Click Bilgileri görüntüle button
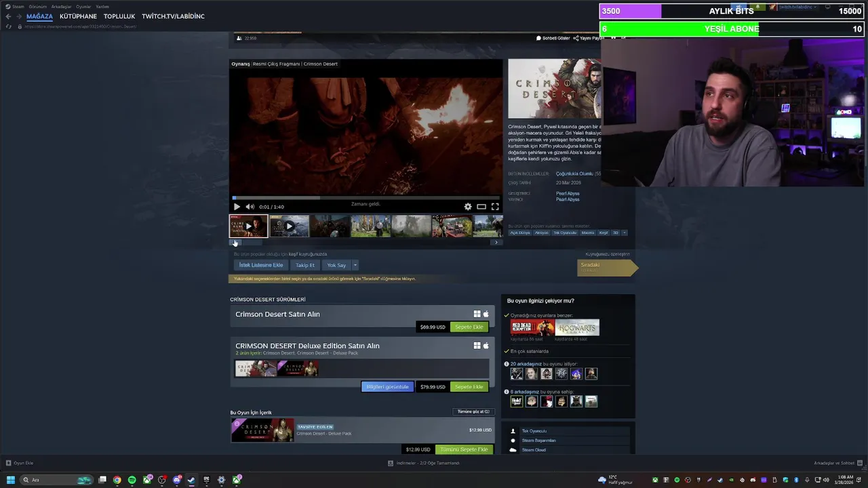This screenshot has width=868, height=488. pyautogui.click(x=387, y=386)
